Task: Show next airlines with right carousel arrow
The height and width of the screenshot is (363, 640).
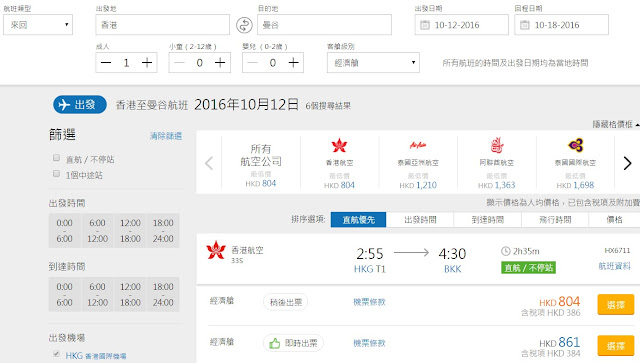Action: (x=627, y=163)
